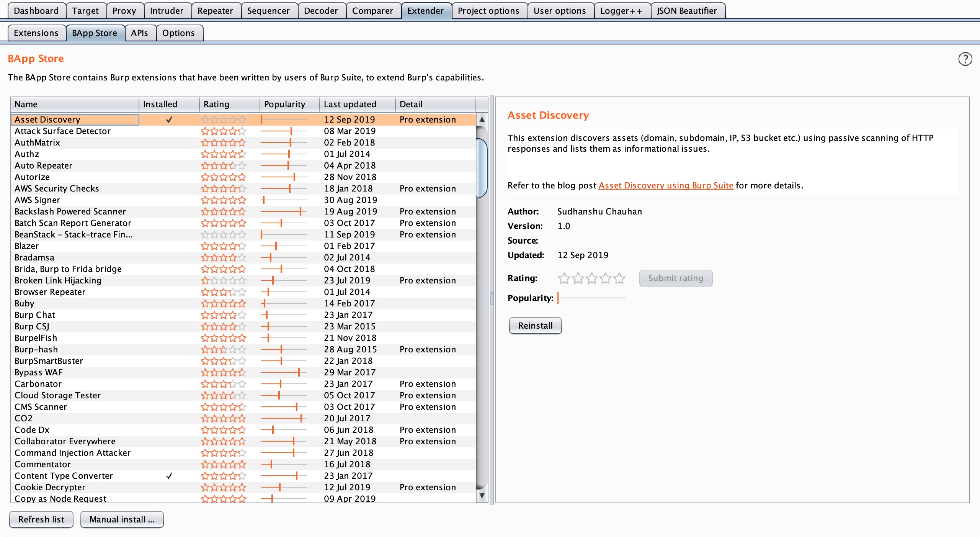Screen dimensions: 980x537
Task: Click the star rating of Autorize row
Action: pyautogui.click(x=224, y=177)
